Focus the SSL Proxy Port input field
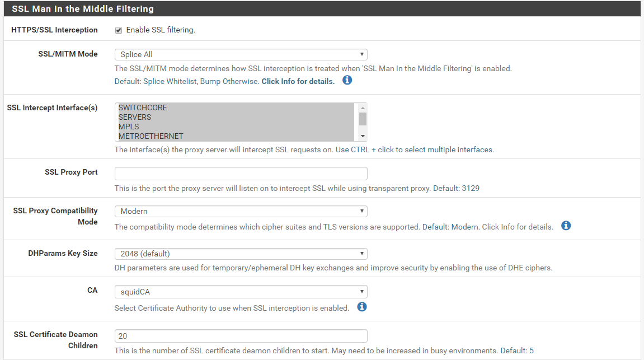Viewport: 644px width, 360px height. (x=241, y=173)
